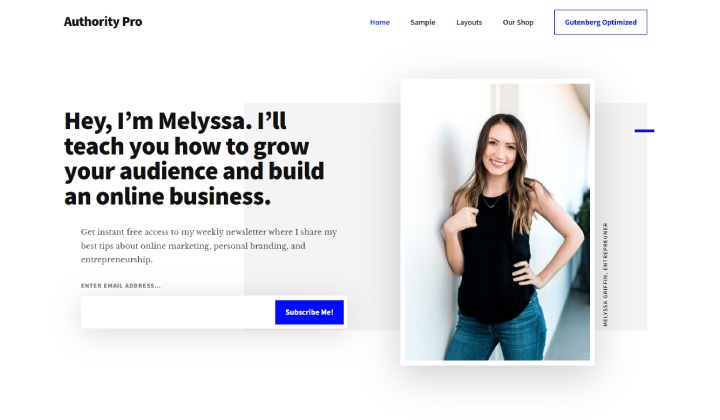Click the Authority Pro site title
Viewport: 720px width, 420px height.
[x=103, y=22]
